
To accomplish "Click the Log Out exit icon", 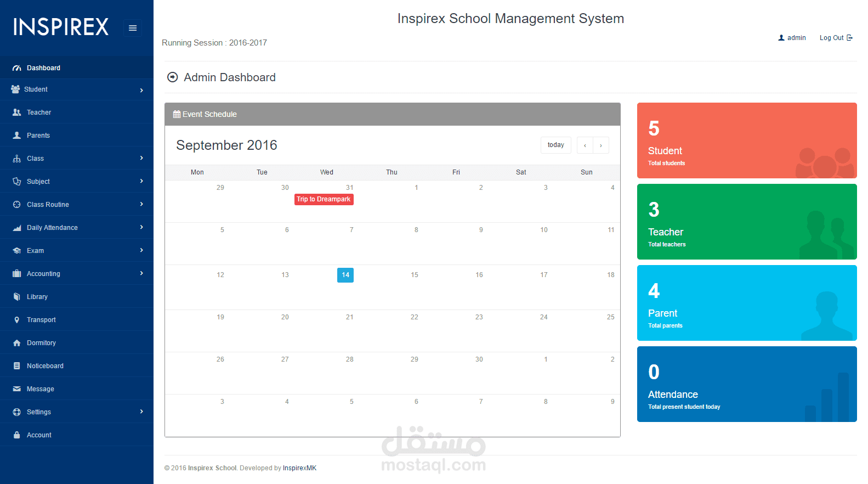I will (x=850, y=38).
